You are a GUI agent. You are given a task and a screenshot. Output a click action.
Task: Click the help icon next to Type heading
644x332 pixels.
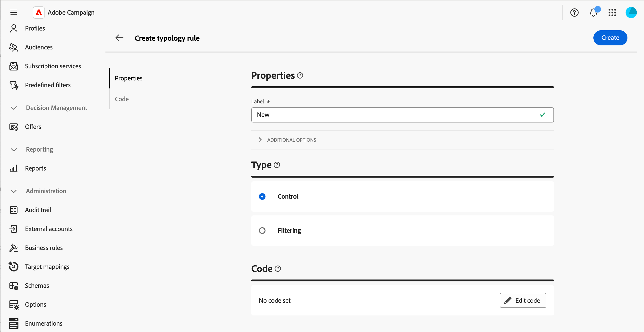(x=277, y=165)
